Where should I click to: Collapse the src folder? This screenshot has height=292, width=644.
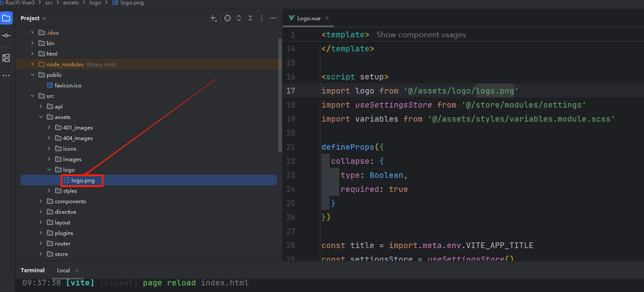pos(32,96)
